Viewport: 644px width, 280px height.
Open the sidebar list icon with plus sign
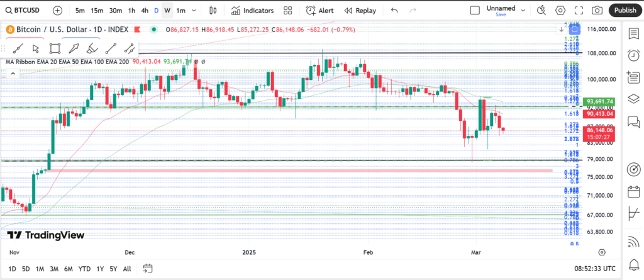[x=633, y=77]
